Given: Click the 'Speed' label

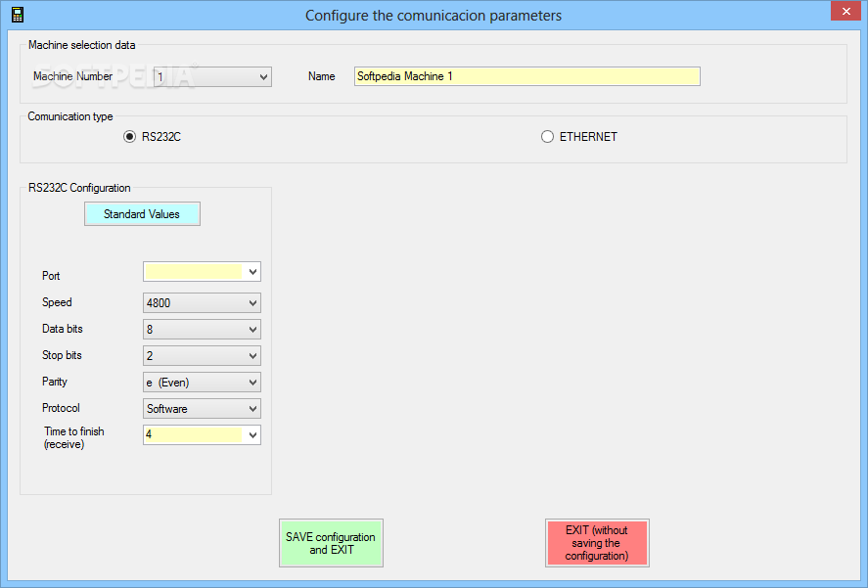Looking at the screenshot, I should 57,302.
